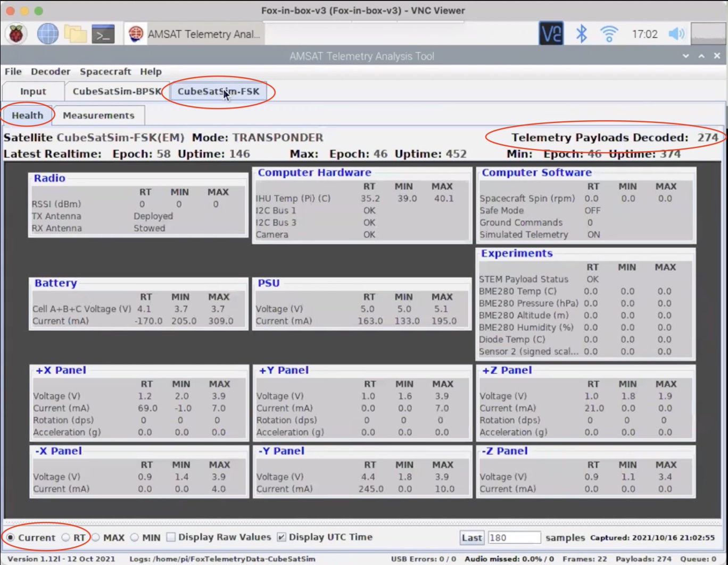Click Cell A+B+C Voltage (V) label

(81, 309)
